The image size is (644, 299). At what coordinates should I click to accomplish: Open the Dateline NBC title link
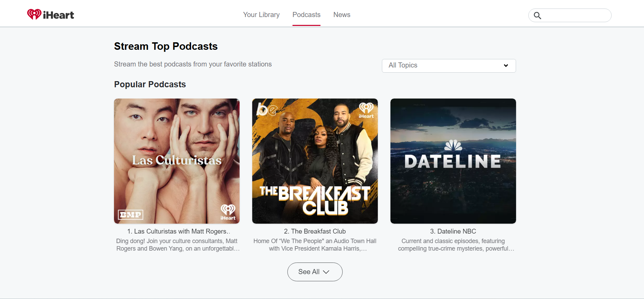(x=453, y=231)
